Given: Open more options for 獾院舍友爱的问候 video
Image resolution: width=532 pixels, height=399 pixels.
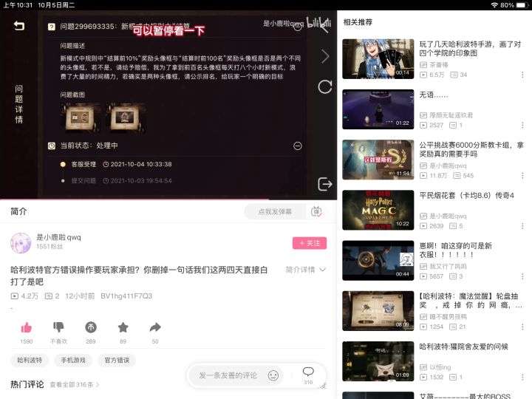Looking at the screenshot, I should (522, 378).
